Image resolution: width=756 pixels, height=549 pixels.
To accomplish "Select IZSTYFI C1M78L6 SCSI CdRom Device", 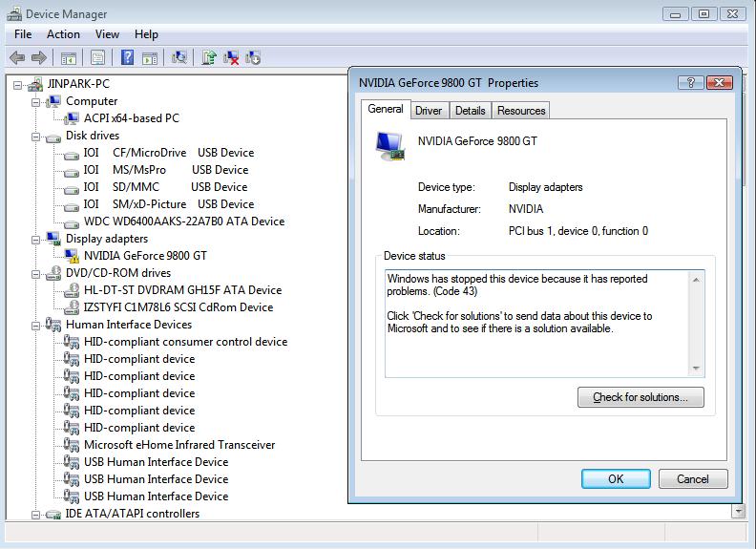I will tap(178, 307).
